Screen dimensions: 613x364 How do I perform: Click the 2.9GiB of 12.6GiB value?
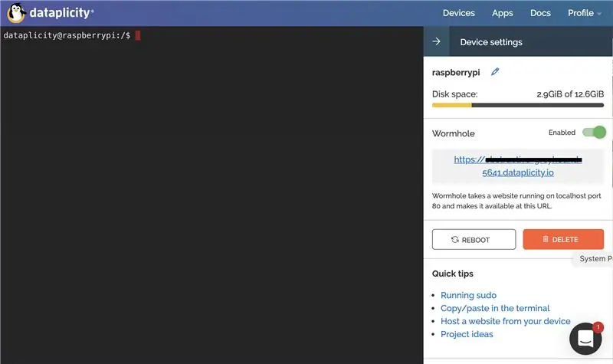(x=570, y=94)
